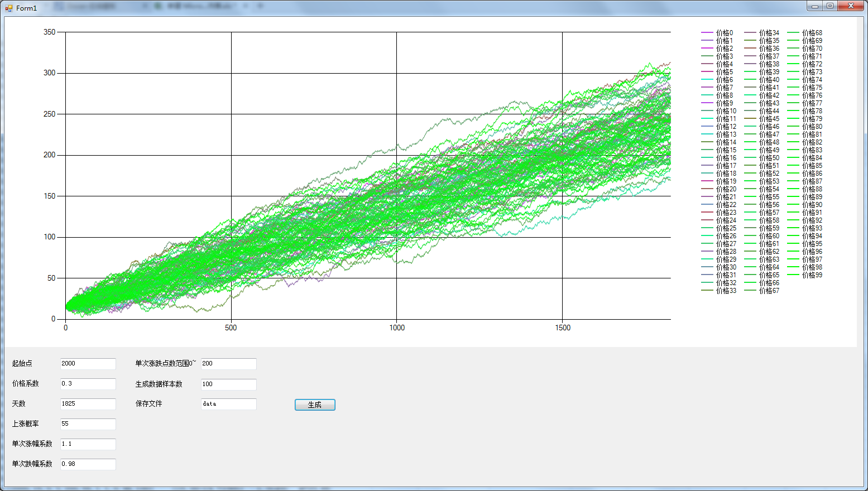This screenshot has height=491, width=868.
Task: Click the 250 y-axis label
Action: pos(50,114)
